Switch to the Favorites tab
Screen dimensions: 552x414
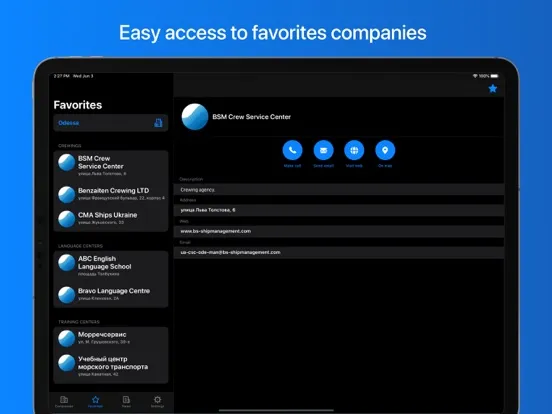coord(95,401)
